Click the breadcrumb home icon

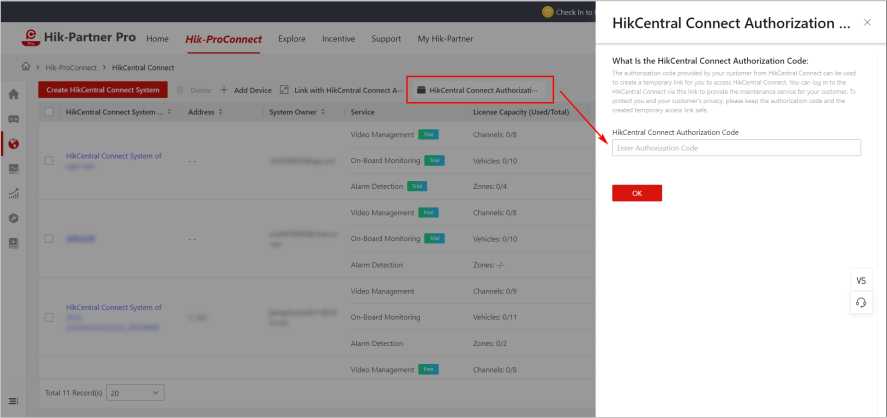pos(26,67)
